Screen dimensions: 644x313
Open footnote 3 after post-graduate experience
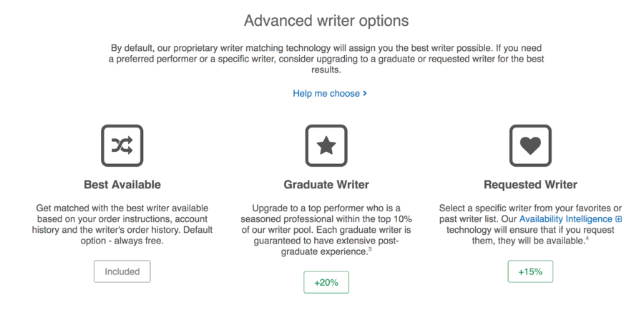coord(370,249)
